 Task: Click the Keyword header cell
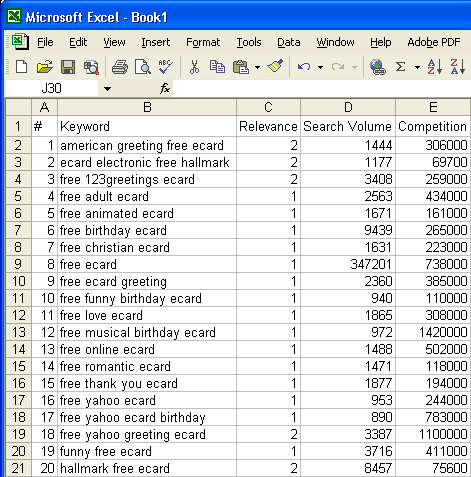(x=147, y=126)
